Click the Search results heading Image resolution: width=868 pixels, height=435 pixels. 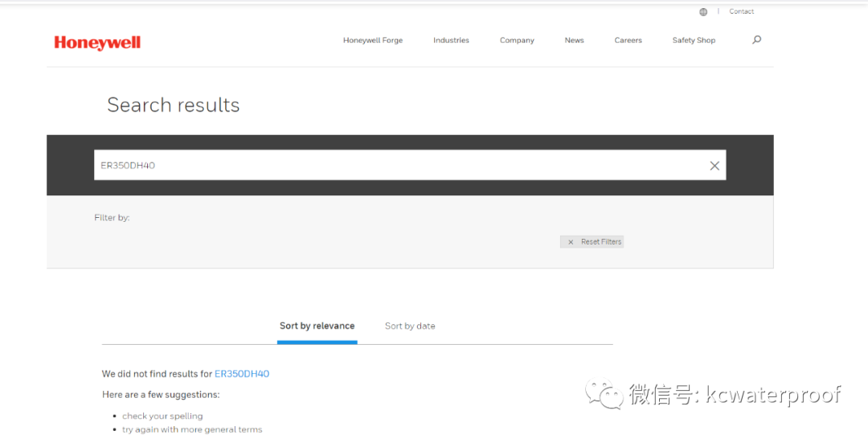(174, 105)
